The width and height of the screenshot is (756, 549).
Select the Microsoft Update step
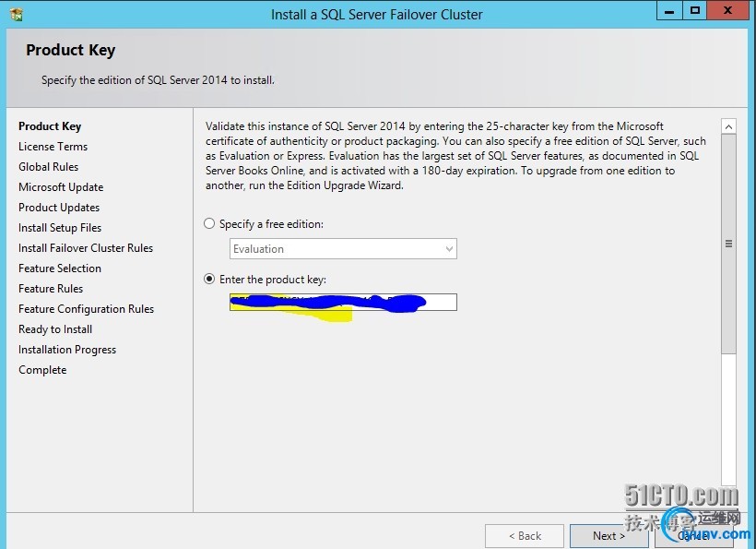click(61, 187)
